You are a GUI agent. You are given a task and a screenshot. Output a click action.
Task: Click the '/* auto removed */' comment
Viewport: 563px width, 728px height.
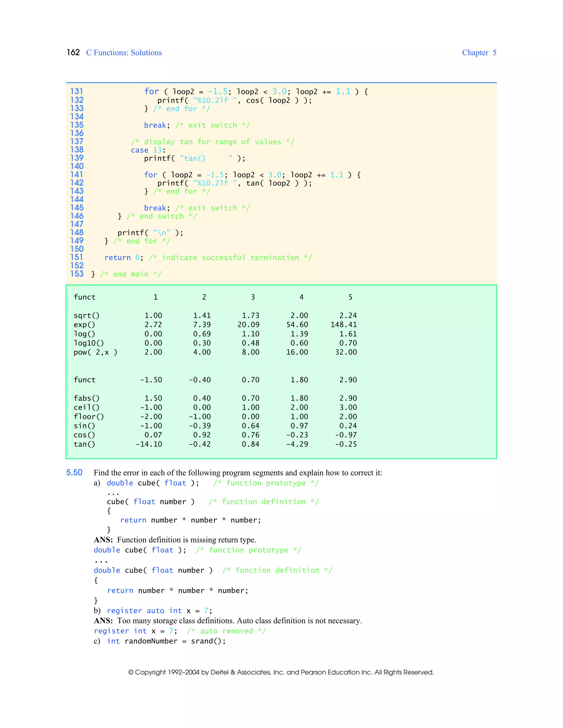point(226,631)
